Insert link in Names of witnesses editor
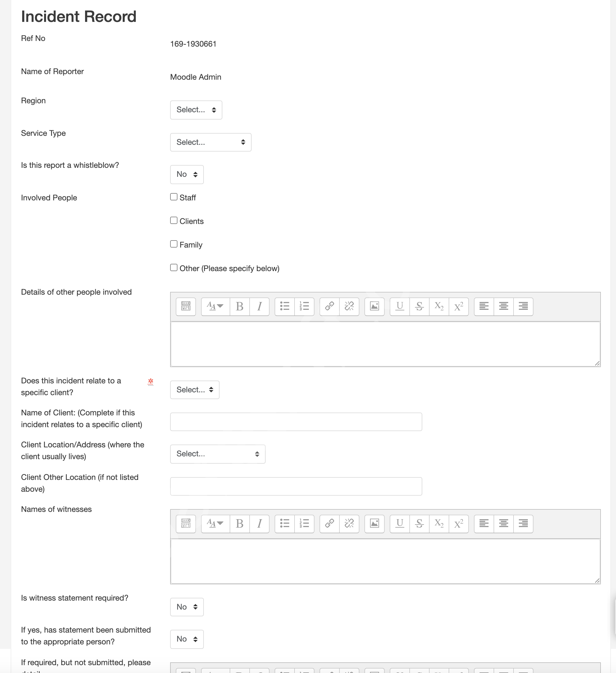This screenshot has height=673, width=616. pyautogui.click(x=329, y=523)
